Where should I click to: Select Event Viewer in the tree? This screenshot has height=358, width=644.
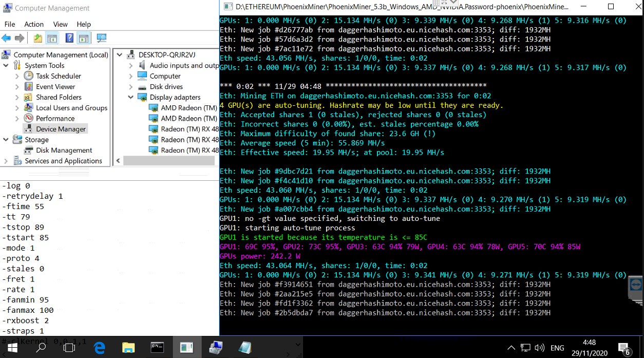pos(55,87)
